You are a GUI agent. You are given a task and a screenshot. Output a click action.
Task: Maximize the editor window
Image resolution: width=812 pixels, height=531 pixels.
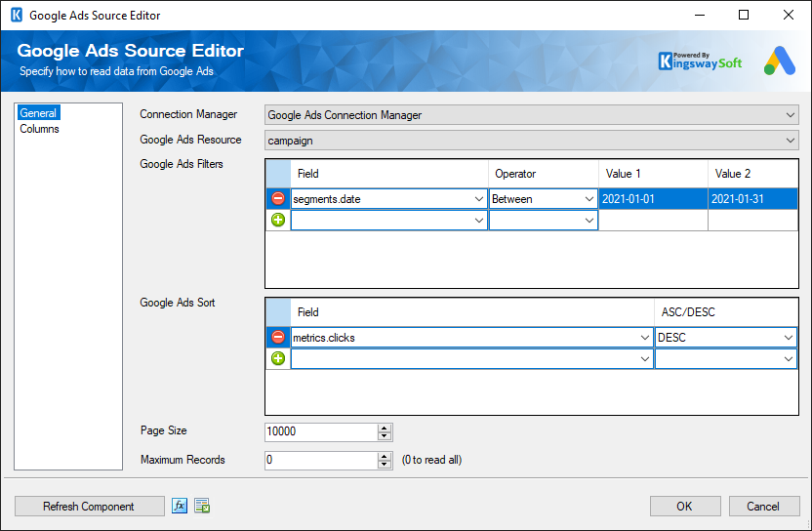pos(744,15)
